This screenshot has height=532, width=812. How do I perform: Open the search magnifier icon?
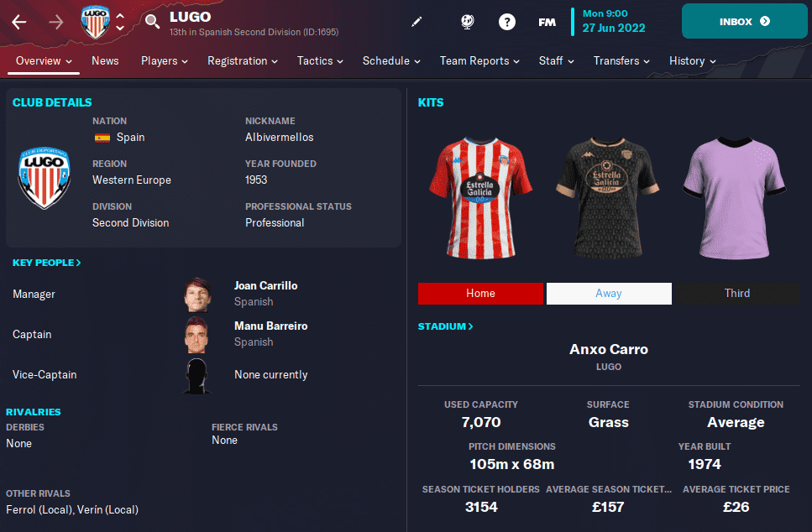pyautogui.click(x=152, y=22)
